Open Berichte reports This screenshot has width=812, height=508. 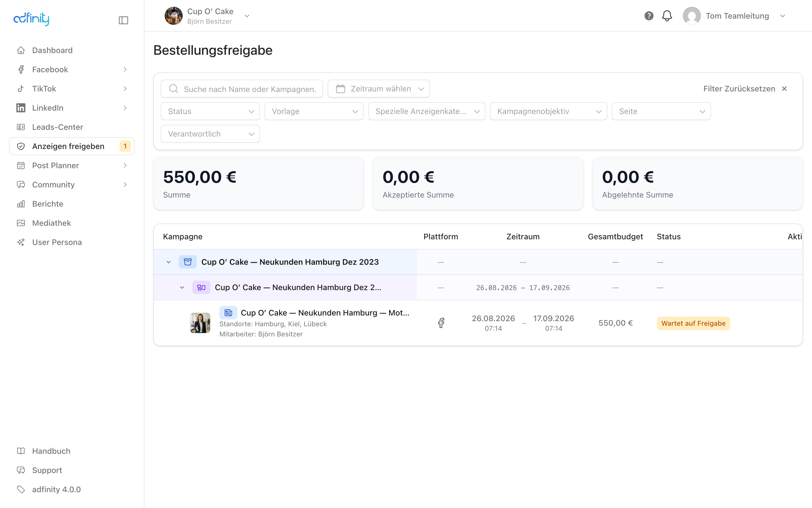(72, 203)
